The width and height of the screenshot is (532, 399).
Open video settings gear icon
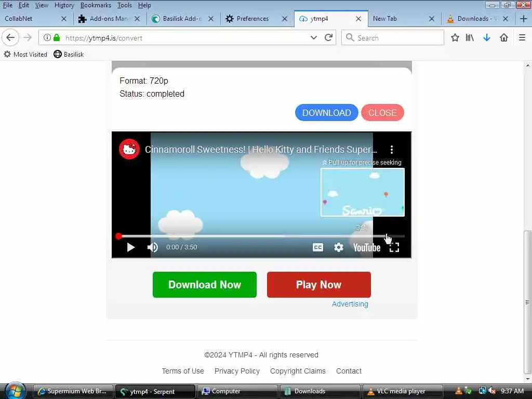tap(339, 247)
